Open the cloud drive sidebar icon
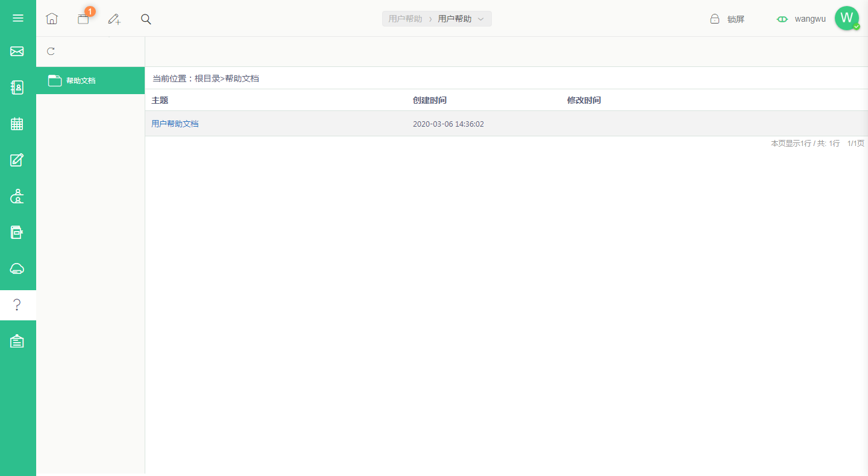Viewport: 868px width, 476px height. coord(17,268)
